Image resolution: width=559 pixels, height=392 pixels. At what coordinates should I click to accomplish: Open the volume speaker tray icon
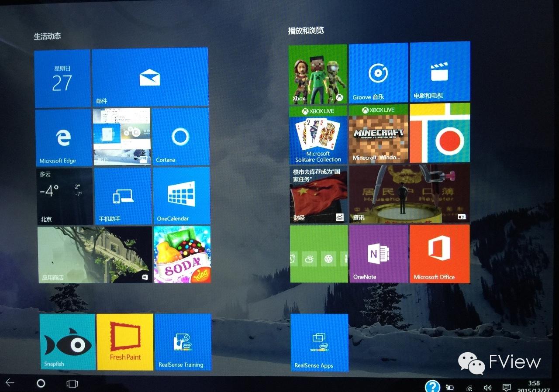488,388
